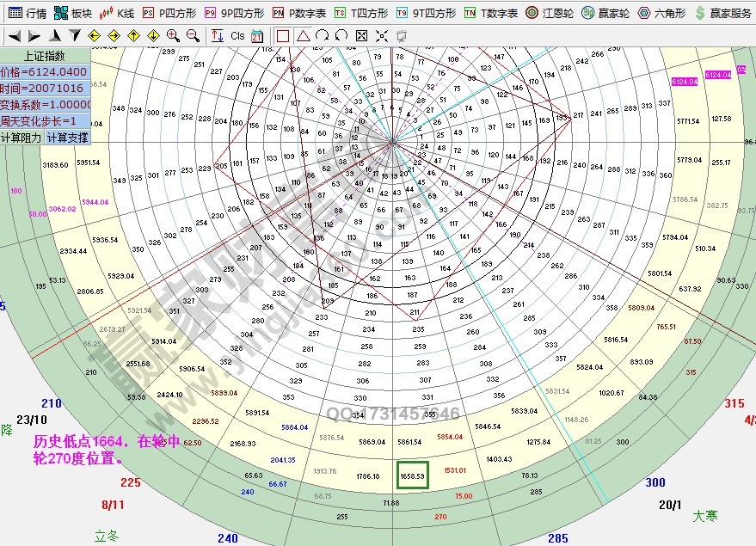Open the 行情 market quotes view
This screenshot has width=756, height=546.
tap(27, 13)
